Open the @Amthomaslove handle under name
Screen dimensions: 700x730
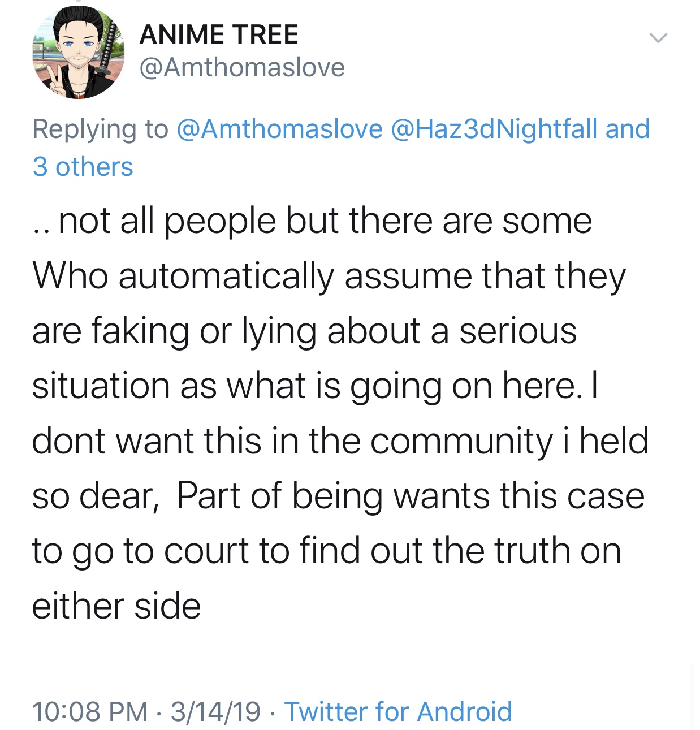[x=242, y=68]
